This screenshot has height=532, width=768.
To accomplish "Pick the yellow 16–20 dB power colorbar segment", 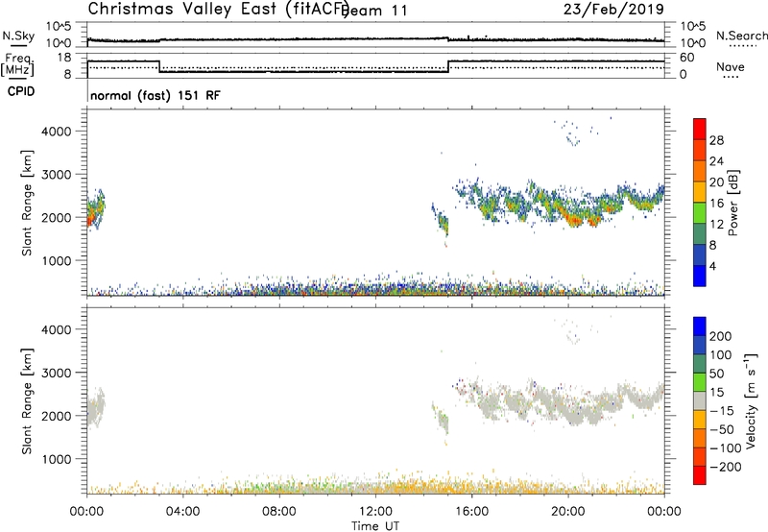I will point(700,191).
